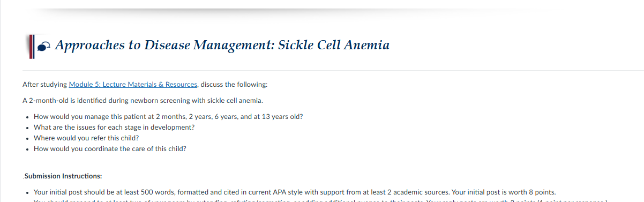The width and height of the screenshot is (644, 202).
Task: Click the Submission Instructions heading
Action: (x=62, y=176)
